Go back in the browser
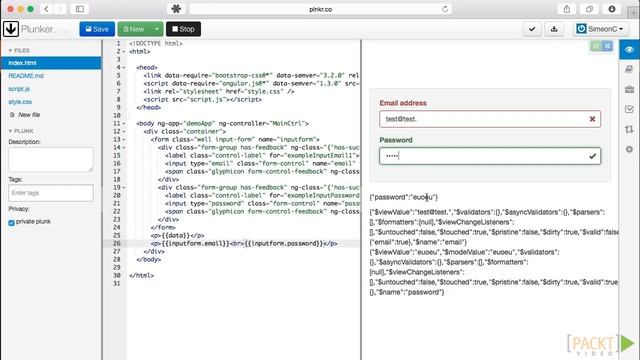 [x=46, y=9]
